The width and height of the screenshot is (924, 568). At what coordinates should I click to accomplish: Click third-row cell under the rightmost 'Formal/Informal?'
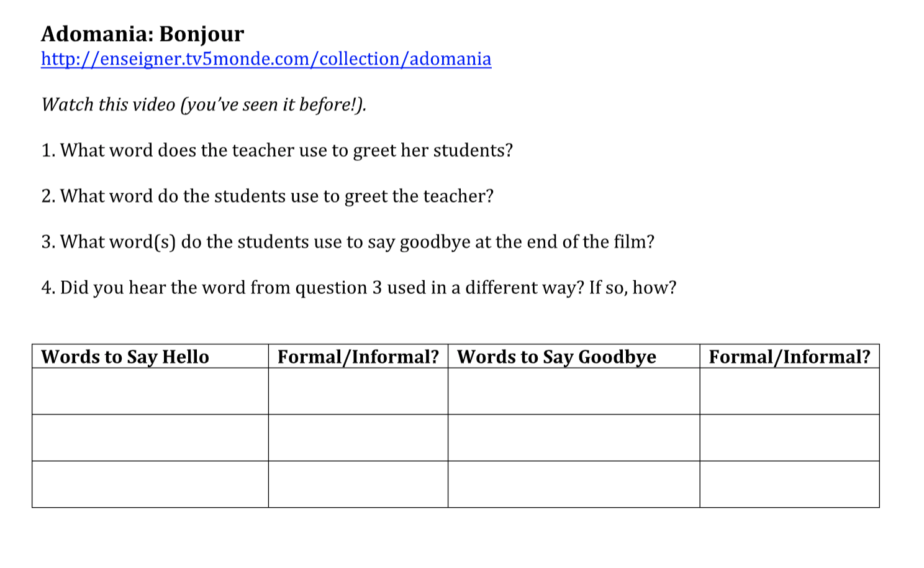click(x=789, y=484)
